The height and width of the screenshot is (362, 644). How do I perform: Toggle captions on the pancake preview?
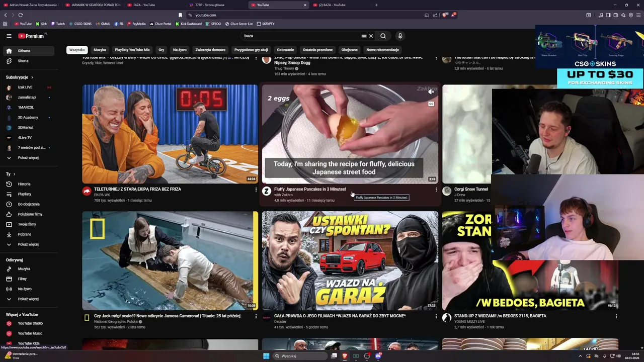pos(431,104)
